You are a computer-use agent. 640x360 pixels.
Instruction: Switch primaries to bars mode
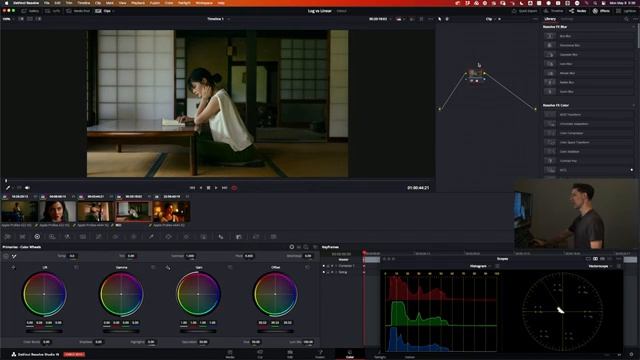[299, 247]
